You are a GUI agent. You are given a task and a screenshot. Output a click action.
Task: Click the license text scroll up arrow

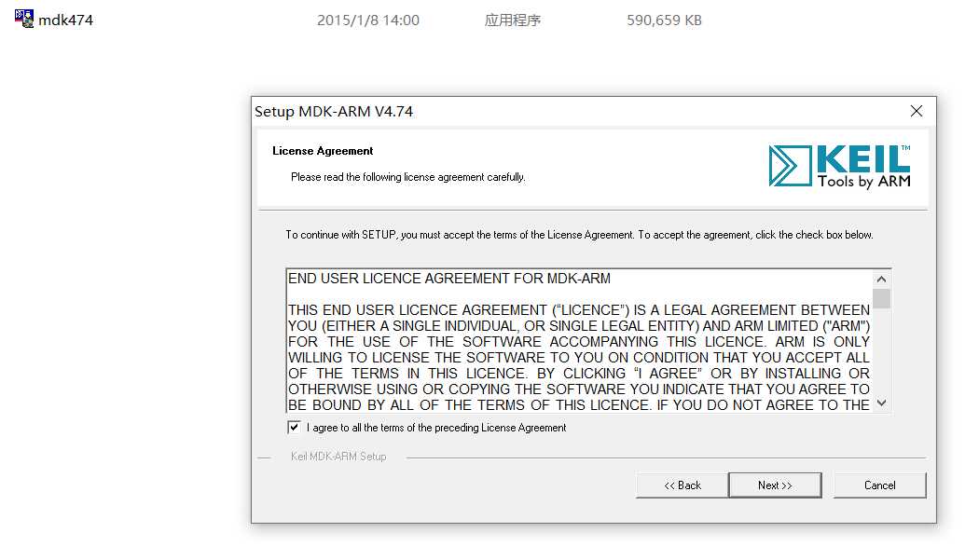click(x=881, y=279)
